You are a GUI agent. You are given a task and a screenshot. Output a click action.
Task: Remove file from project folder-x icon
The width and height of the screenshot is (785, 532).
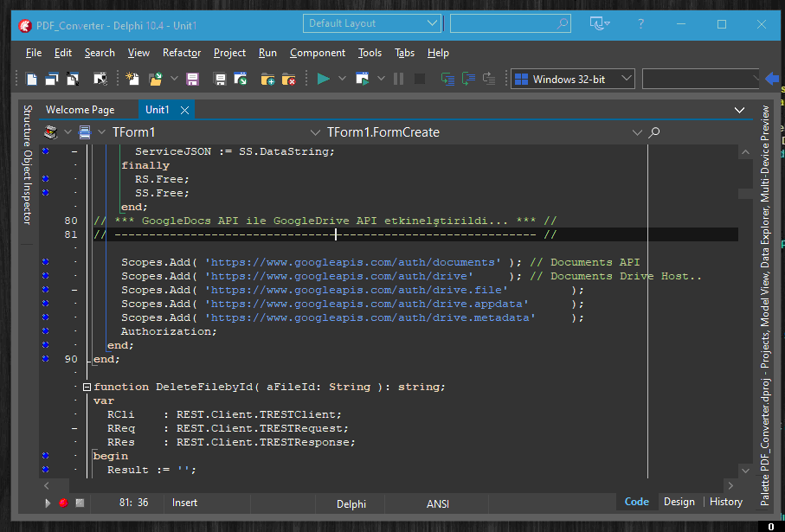[x=288, y=79]
